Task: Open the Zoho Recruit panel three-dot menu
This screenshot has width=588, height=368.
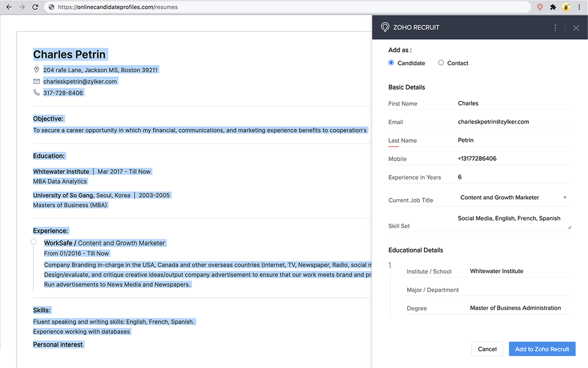Action: pyautogui.click(x=555, y=27)
